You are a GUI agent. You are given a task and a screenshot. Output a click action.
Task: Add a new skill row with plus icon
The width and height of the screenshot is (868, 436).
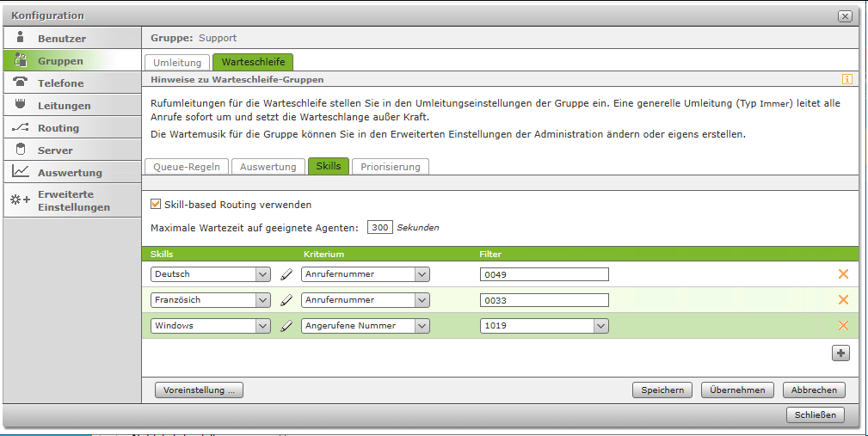840,353
